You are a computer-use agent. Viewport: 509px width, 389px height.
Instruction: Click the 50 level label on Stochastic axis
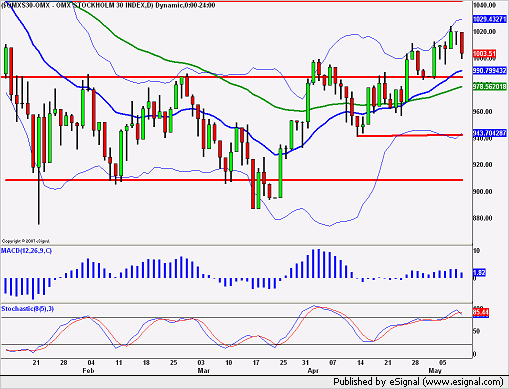477,331
